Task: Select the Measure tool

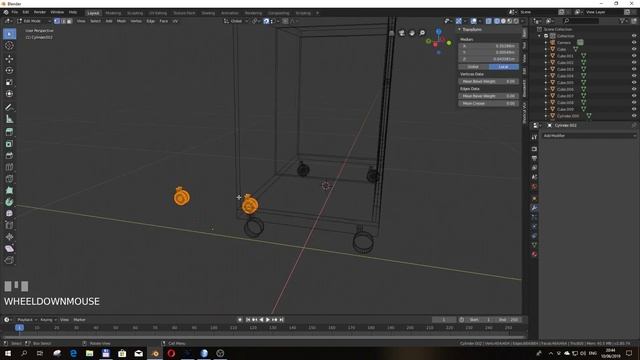Action: [9, 119]
